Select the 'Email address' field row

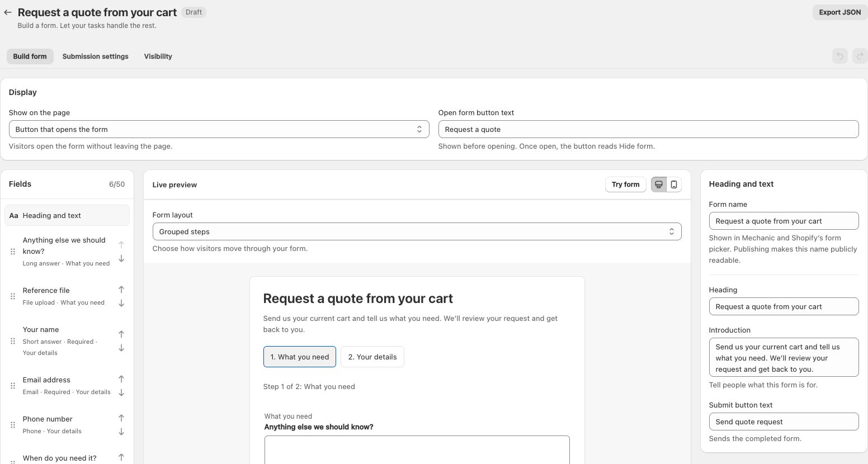67,386
